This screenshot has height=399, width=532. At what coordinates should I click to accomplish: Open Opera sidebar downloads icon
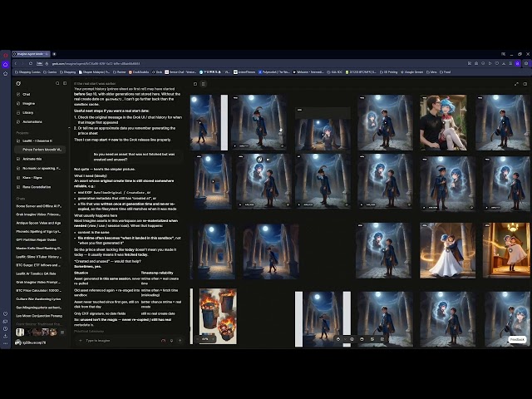click(x=6, y=336)
